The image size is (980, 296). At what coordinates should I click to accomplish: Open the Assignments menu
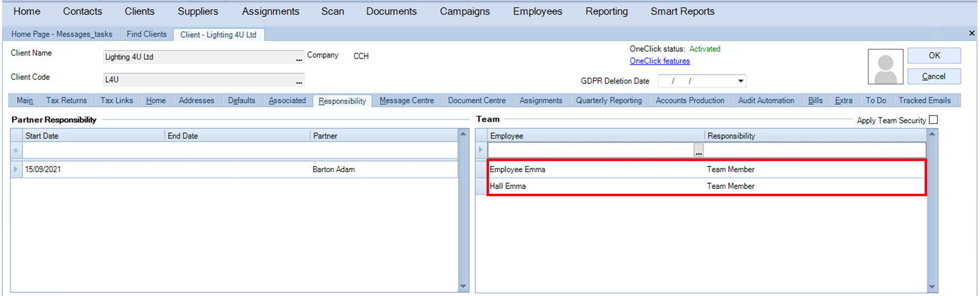point(270,11)
